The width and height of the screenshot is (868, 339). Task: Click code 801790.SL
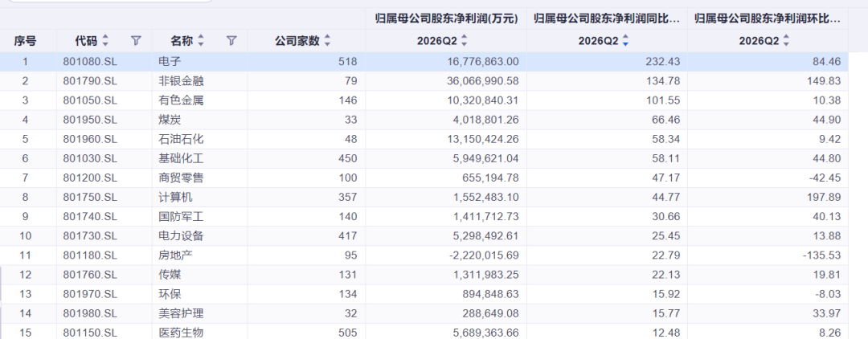pyautogui.click(x=90, y=81)
